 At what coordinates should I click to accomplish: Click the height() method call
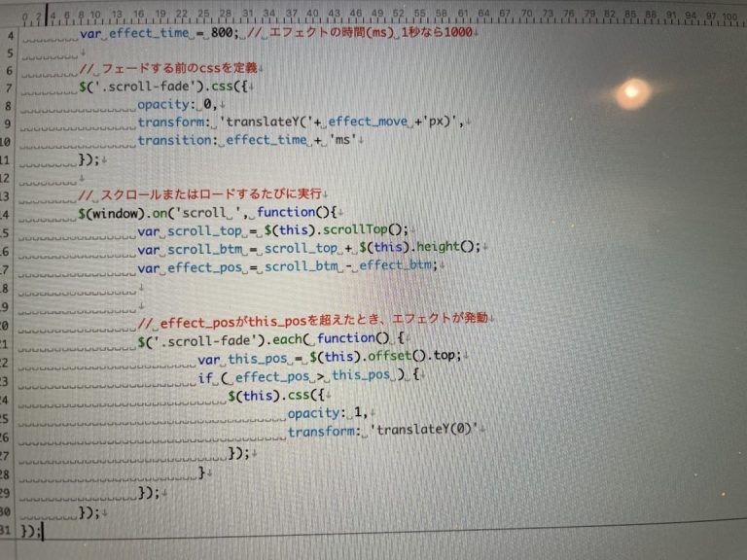[445, 247]
